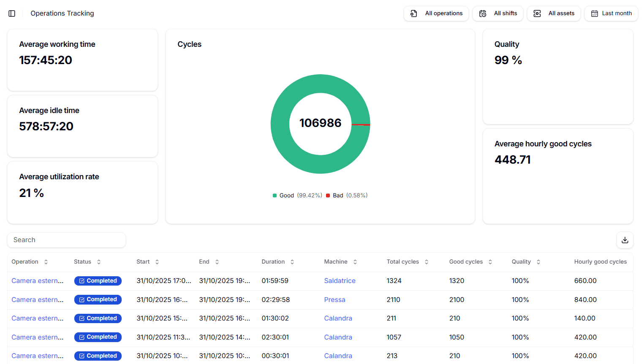644x364 pixels.
Task: Click sort arrows next to Duration
Action: click(292, 262)
